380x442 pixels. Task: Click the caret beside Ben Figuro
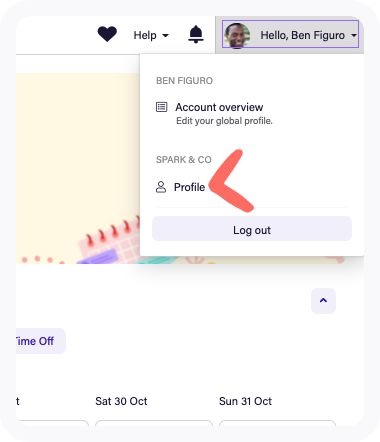[x=354, y=35]
